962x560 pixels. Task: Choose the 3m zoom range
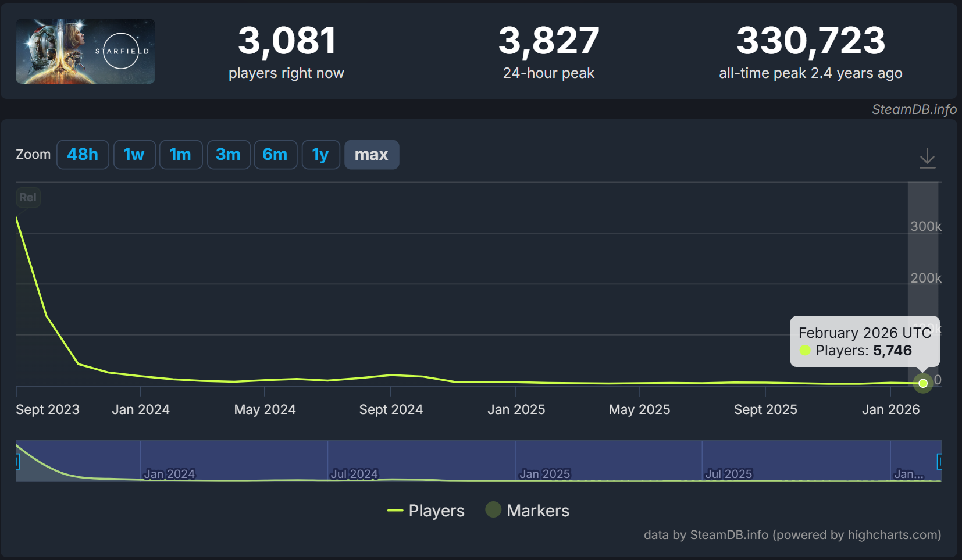pyautogui.click(x=229, y=155)
